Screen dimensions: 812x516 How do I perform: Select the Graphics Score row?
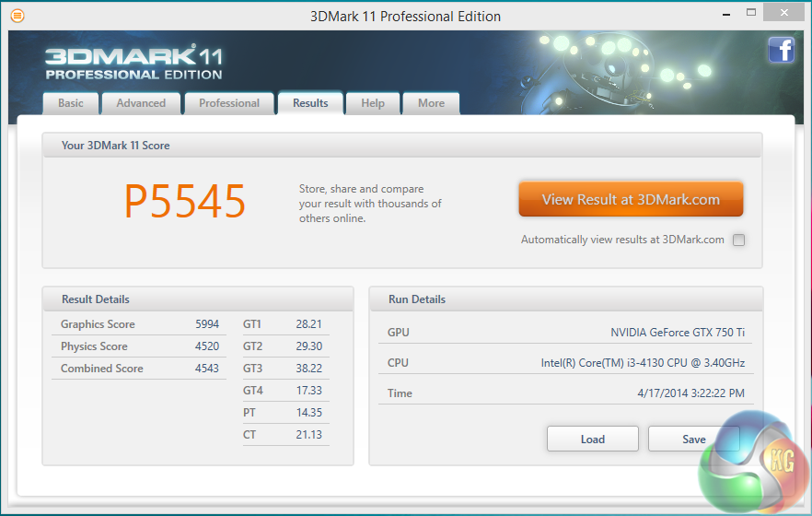pos(140,324)
